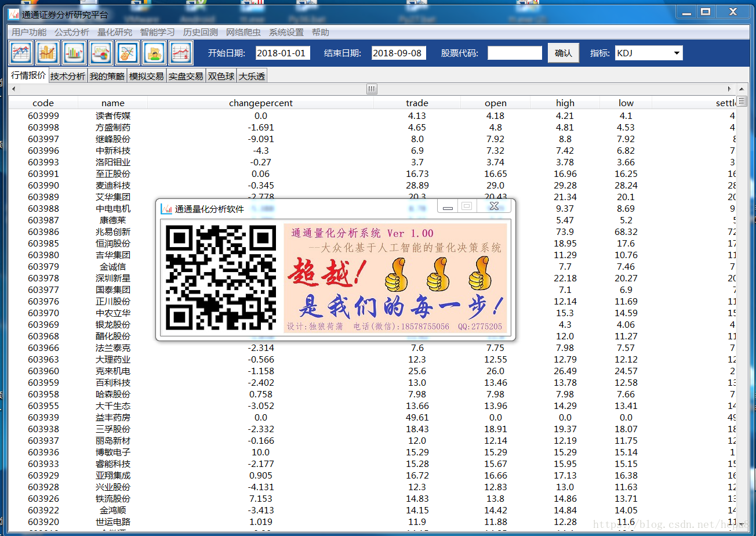Click the 通通量化分析软件 dialog title icon

(167, 209)
